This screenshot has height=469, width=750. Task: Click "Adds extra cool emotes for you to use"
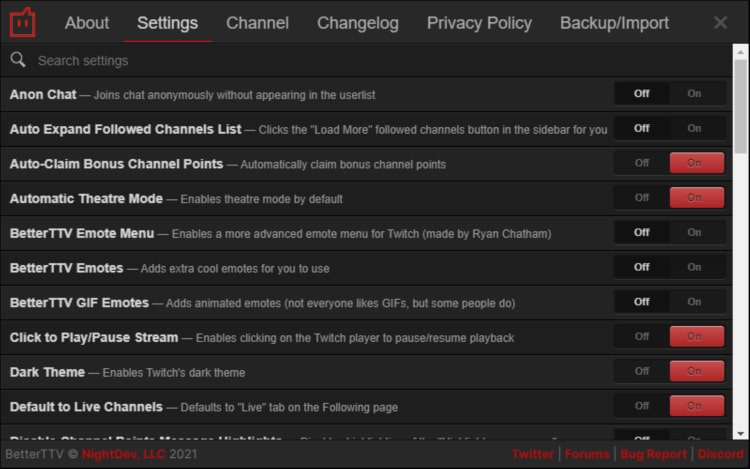(235, 269)
